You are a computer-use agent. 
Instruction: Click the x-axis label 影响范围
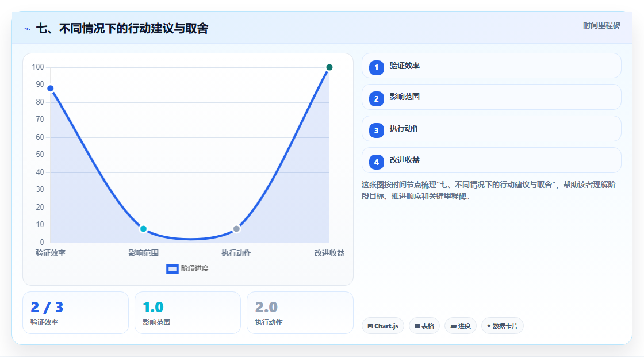[x=143, y=253]
